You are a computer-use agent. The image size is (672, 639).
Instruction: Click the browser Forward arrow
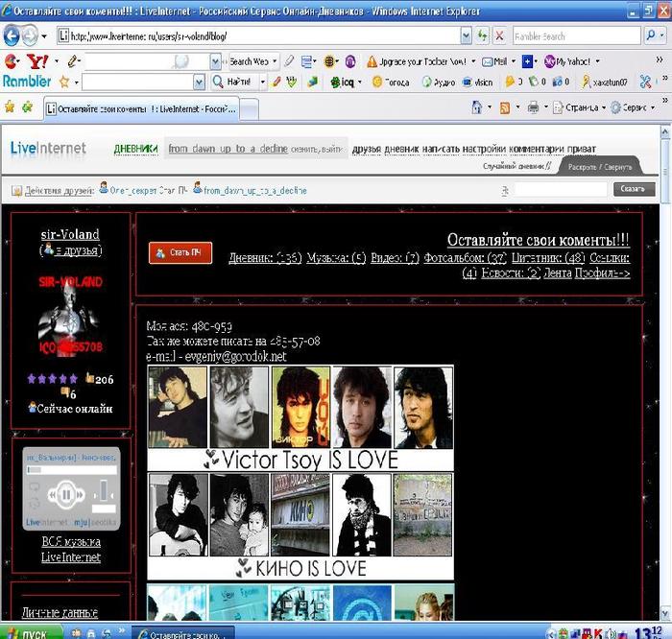click(x=30, y=35)
